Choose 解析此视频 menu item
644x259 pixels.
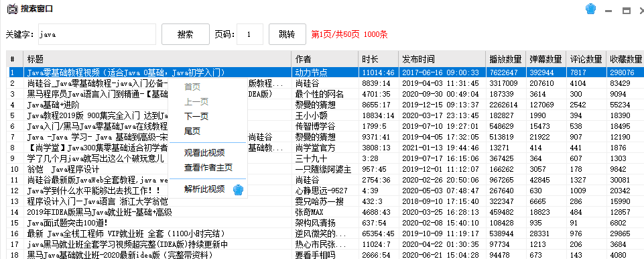204,189
